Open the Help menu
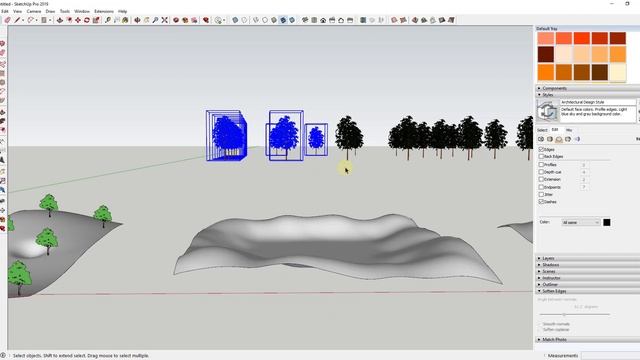The height and width of the screenshot is (360, 640). pos(122,11)
